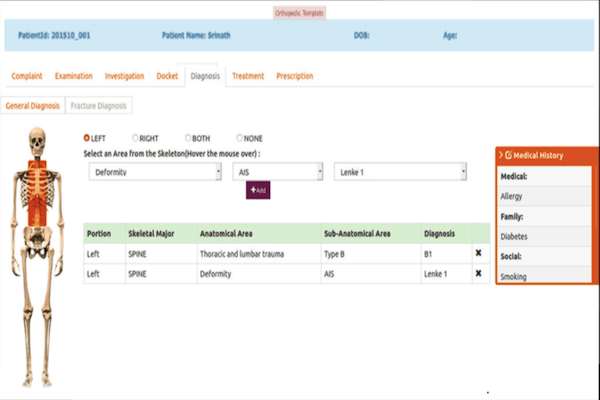The image size is (600, 400).
Task: Select the LEFT radio option
Action: pos(86,138)
